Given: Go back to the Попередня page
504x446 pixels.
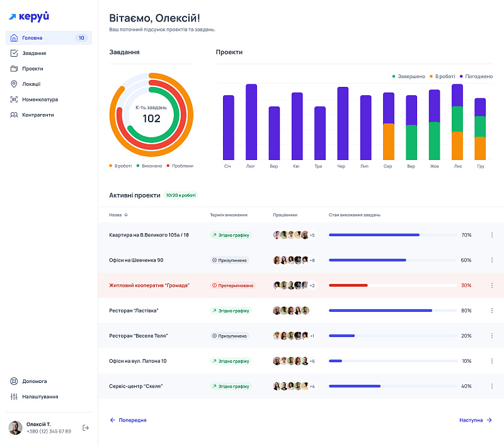Looking at the screenshot, I should pyautogui.click(x=129, y=420).
